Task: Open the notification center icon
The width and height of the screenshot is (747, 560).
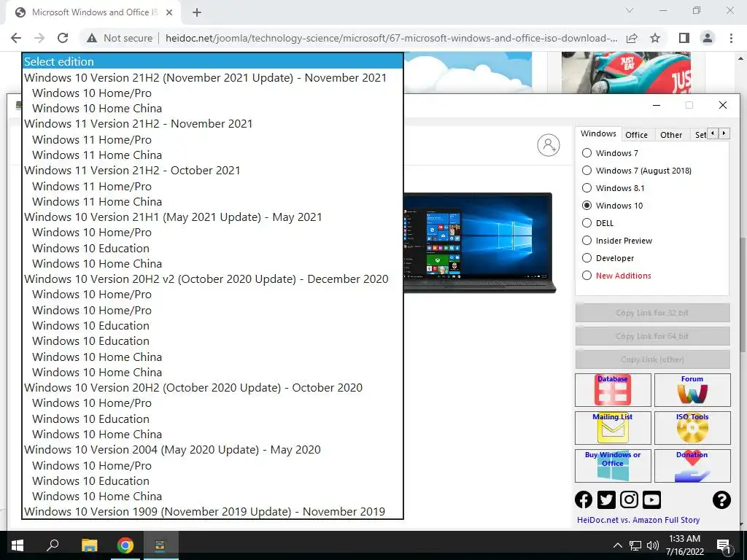Action: tap(724, 545)
